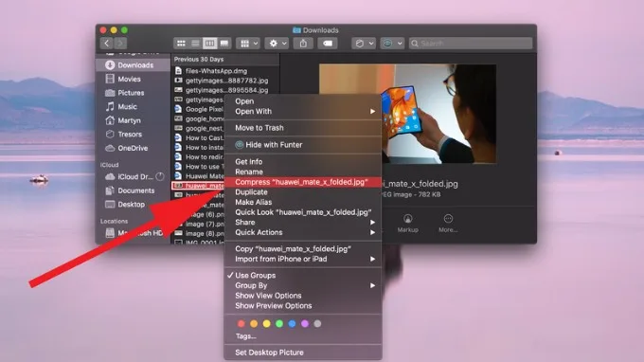
Task: Switch Finder to icon view
Action: (x=181, y=44)
